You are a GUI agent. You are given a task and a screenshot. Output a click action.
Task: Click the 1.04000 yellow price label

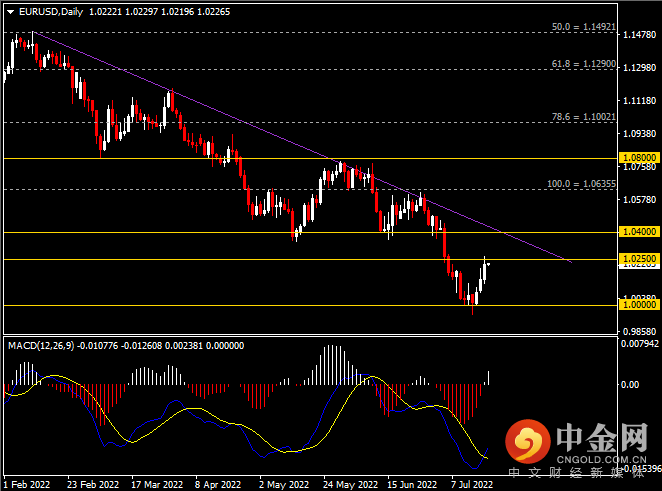click(639, 231)
